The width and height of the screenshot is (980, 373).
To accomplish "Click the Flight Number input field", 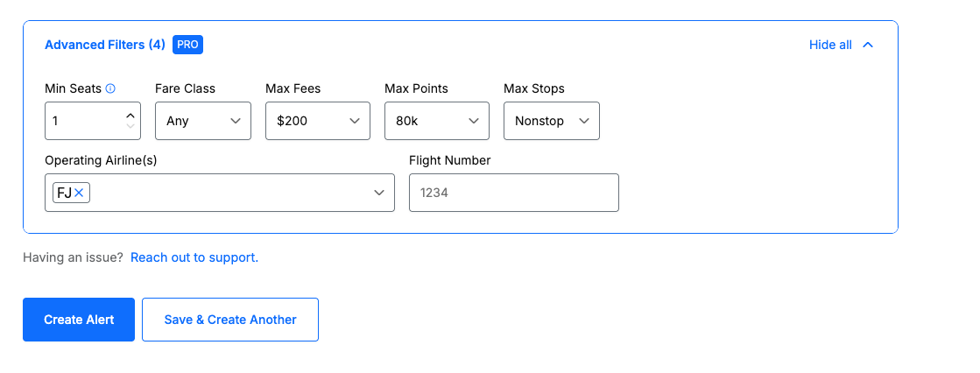I will point(514,193).
